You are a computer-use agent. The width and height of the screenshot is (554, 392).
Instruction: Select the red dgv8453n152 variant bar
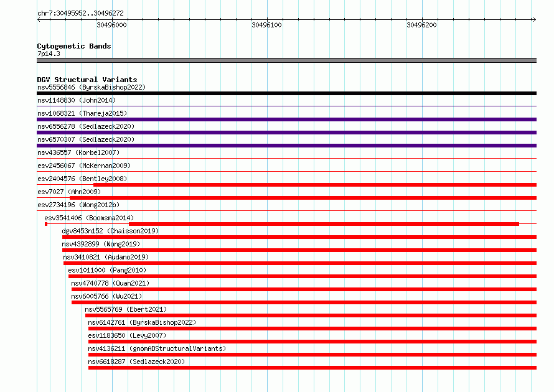click(x=299, y=237)
